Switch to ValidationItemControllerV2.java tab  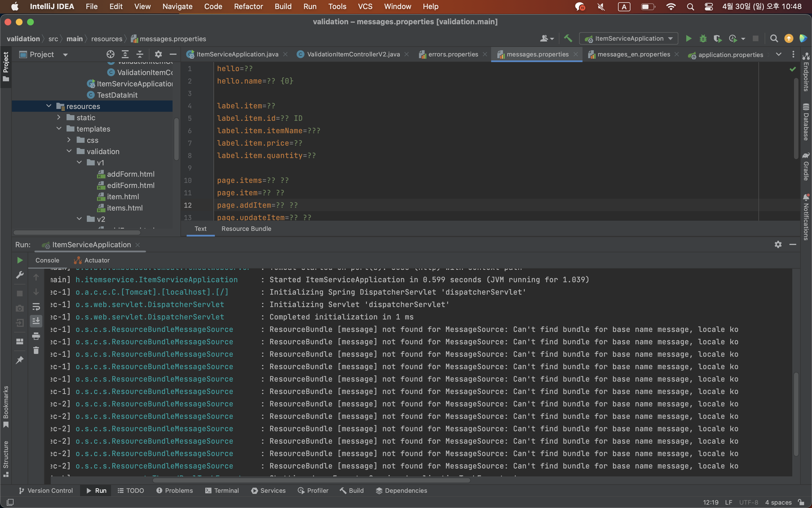[353, 54]
